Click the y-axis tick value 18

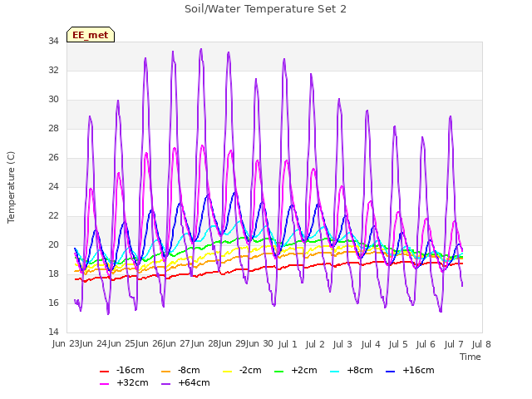(53, 273)
